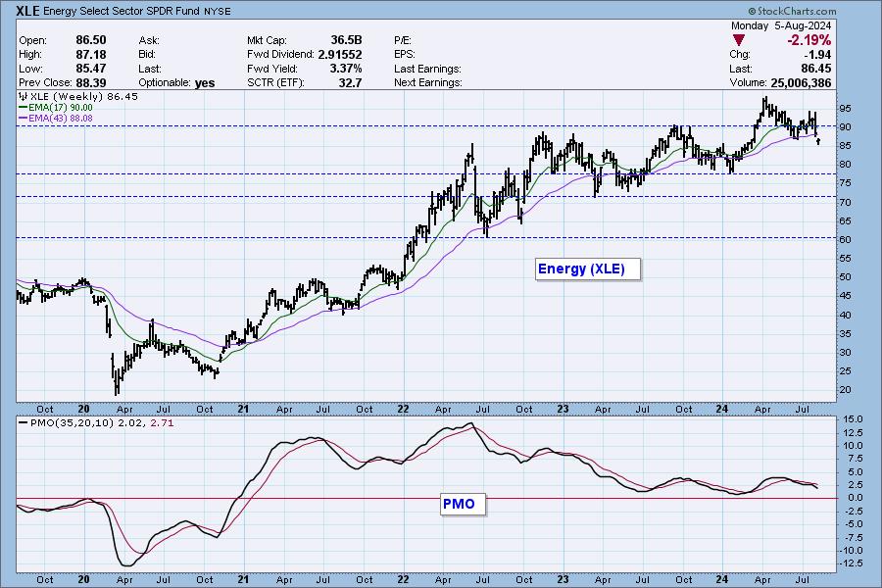Screen dimensions: 882x588
Task: Click the Fwd Dividend value 2.91552
Action: (x=340, y=55)
